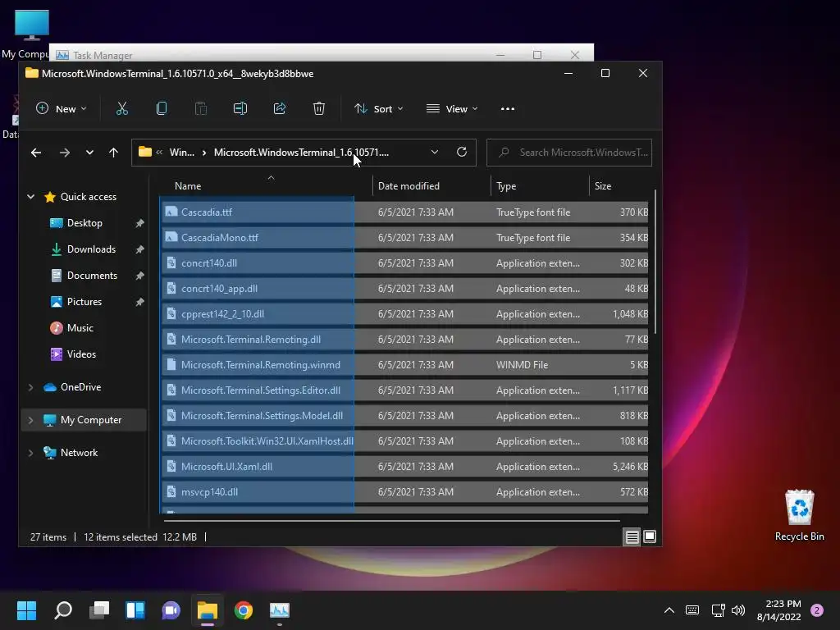
Task: Go forward with the right arrow
Action: [x=65, y=153]
